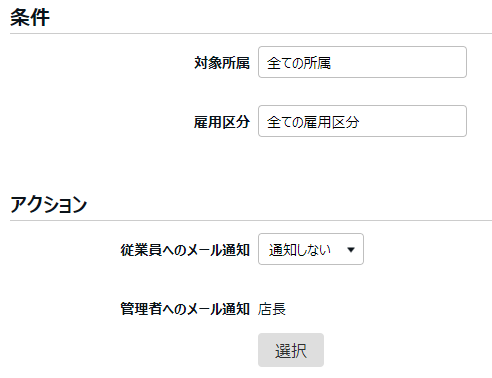The height and width of the screenshot is (378, 492).
Task: Open the 従業員へのメール通知 dropdown
Action: (x=311, y=249)
